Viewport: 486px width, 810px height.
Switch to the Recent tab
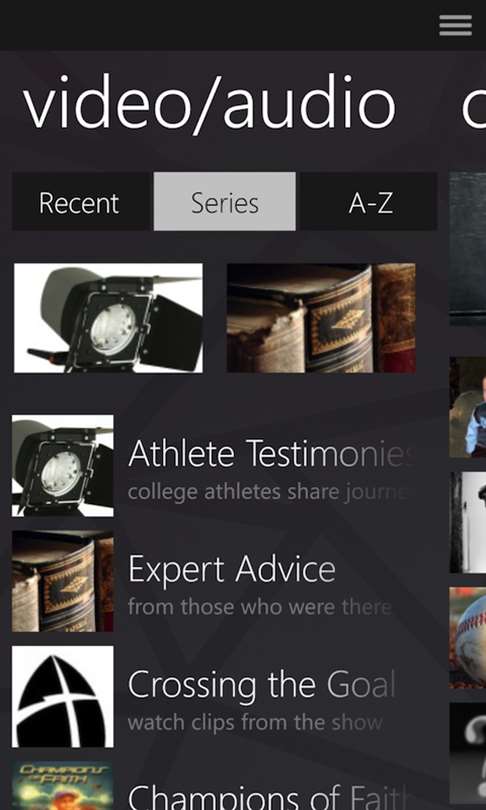point(79,202)
